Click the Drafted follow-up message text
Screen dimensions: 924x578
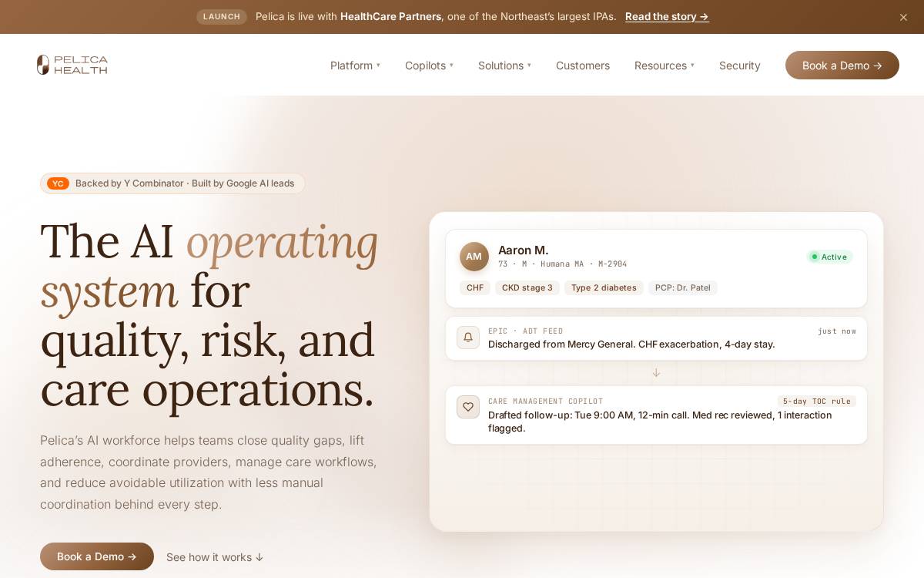pos(660,422)
